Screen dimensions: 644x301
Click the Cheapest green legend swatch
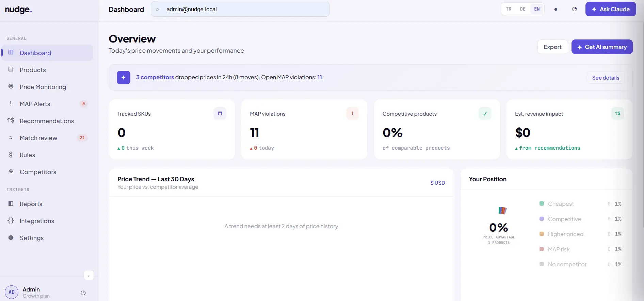542,204
